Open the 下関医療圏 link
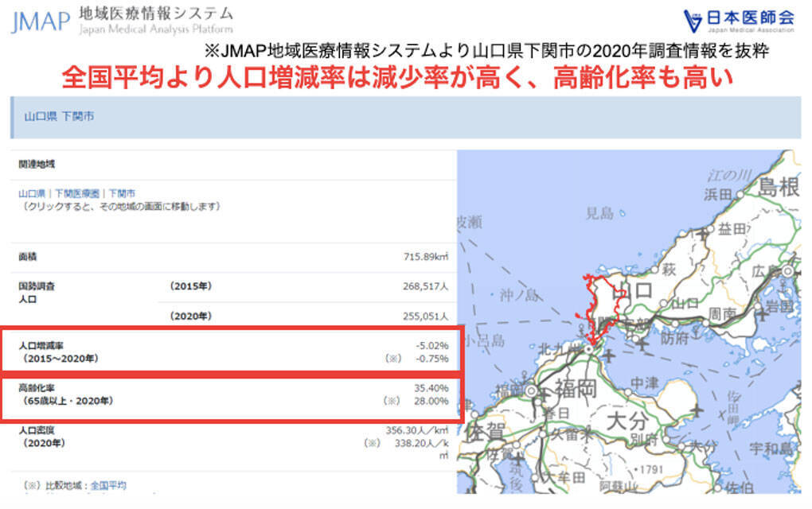Viewport: 812px width, 509px height. point(76,193)
